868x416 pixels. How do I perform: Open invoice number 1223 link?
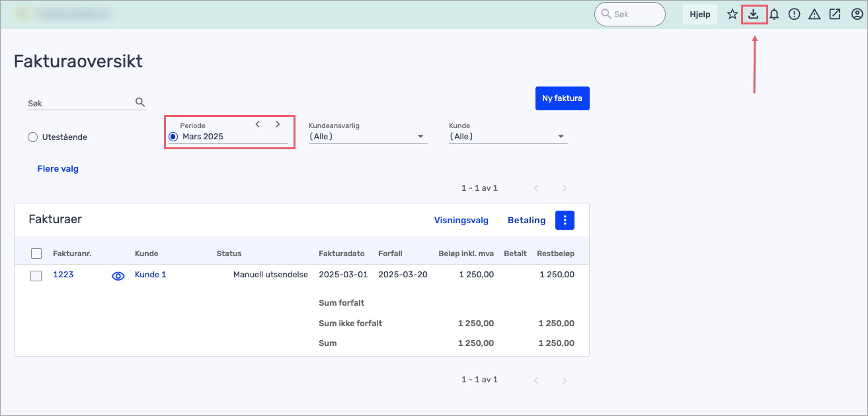tap(63, 275)
